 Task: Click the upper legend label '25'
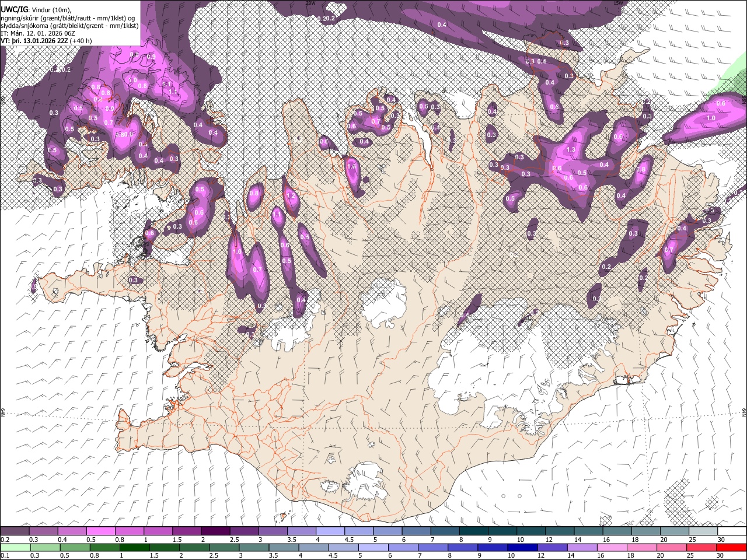click(x=692, y=540)
